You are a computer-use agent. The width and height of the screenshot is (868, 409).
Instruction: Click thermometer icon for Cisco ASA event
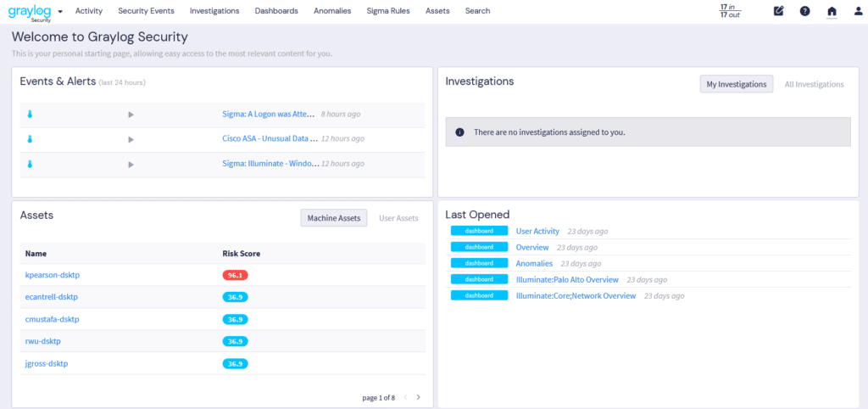pos(30,139)
